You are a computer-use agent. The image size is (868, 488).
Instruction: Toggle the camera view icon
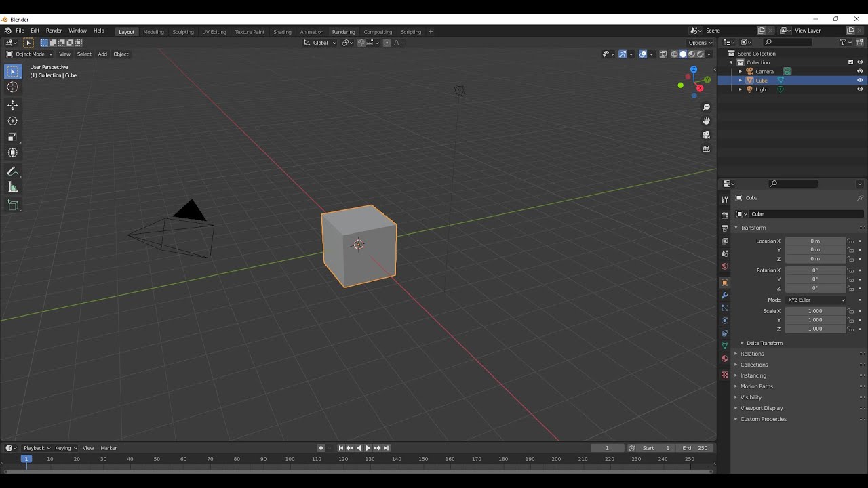pyautogui.click(x=706, y=135)
